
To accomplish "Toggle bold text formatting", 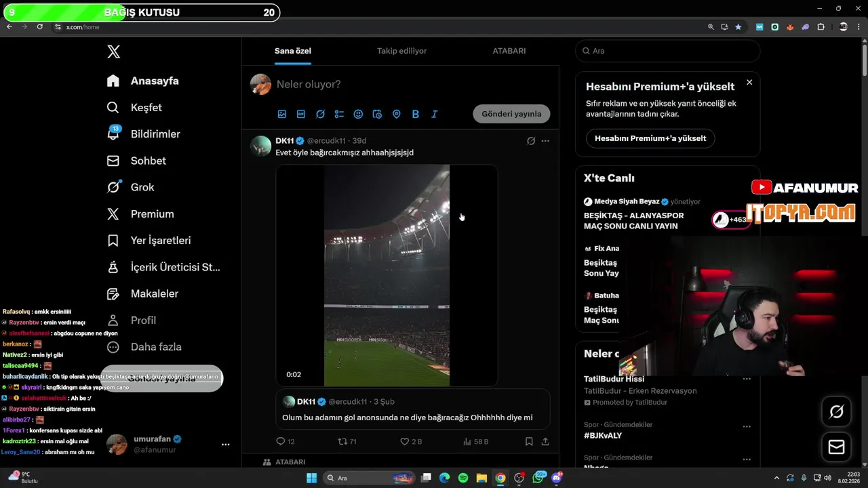I will point(416,114).
